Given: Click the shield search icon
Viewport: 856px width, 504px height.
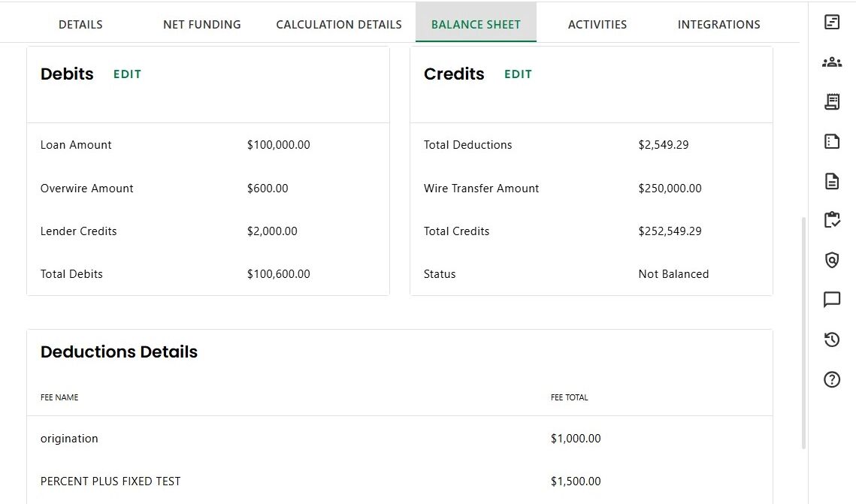Looking at the screenshot, I should tap(831, 260).
